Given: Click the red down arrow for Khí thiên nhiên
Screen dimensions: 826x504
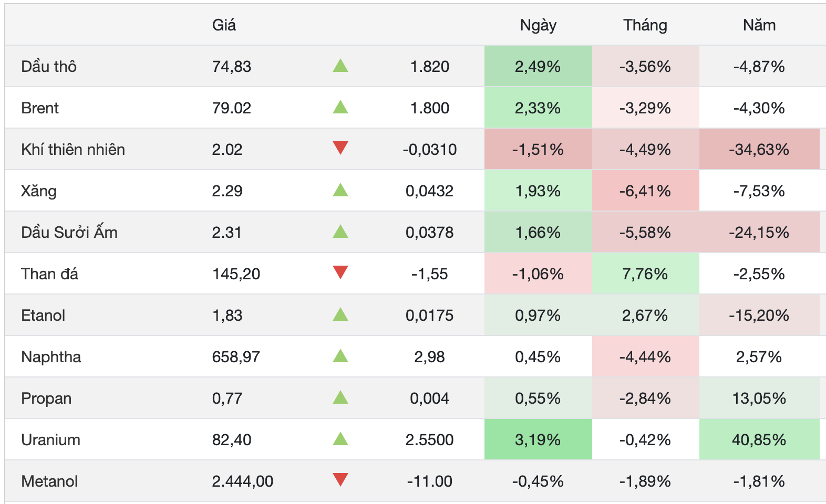Looking at the screenshot, I should (340, 148).
